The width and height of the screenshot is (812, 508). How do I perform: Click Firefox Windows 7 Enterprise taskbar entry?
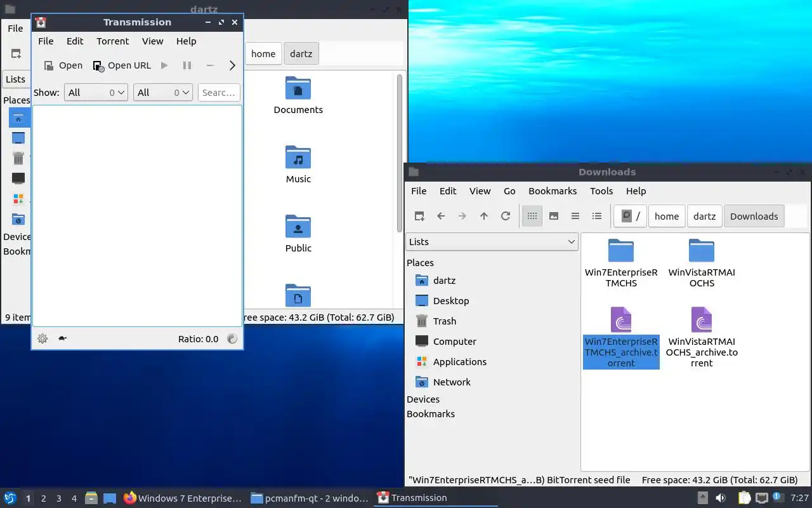pyautogui.click(x=183, y=498)
